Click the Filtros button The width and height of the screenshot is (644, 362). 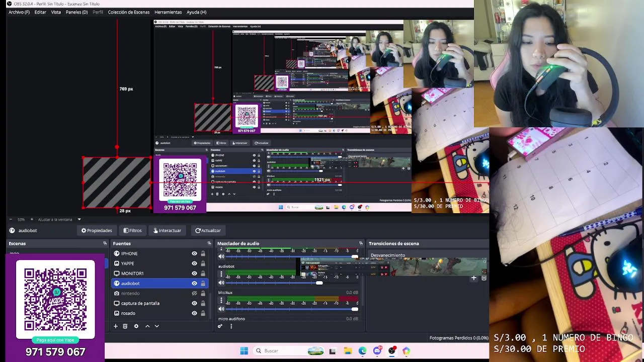click(x=133, y=231)
